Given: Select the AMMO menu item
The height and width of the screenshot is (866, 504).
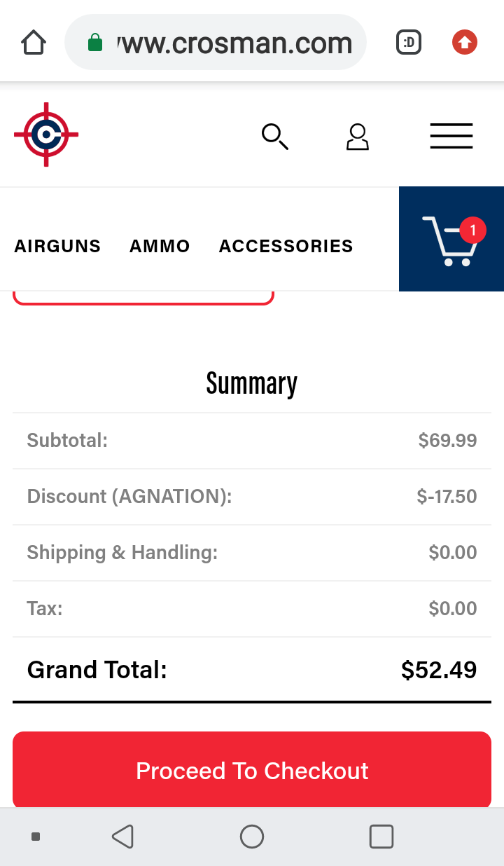Looking at the screenshot, I should pos(160,246).
